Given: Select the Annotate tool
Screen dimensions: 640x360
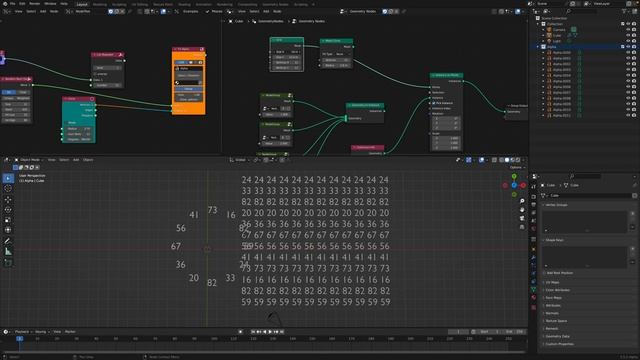Looking at the screenshot, I should pyautogui.click(x=8, y=241).
